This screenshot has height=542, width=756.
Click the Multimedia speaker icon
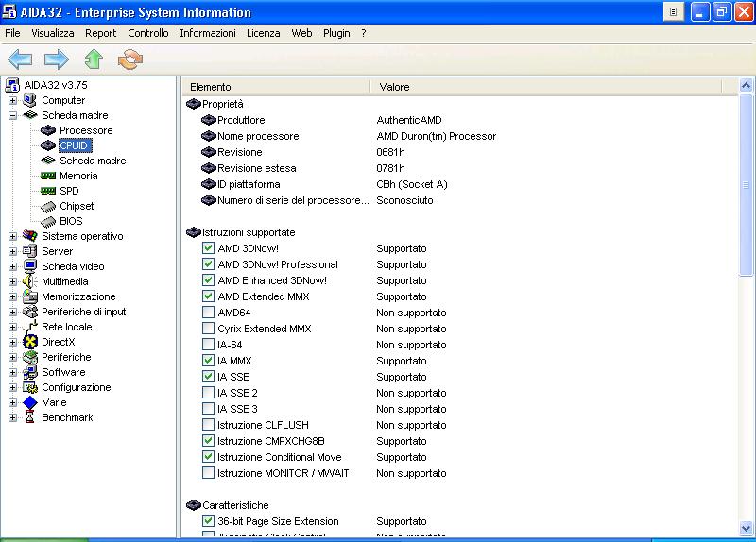point(30,281)
